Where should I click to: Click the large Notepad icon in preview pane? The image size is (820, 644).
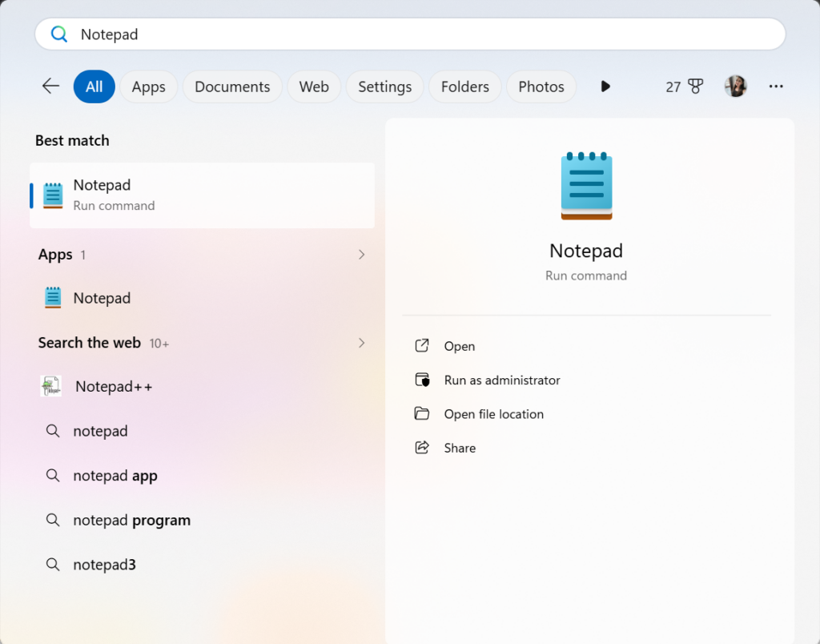(x=586, y=186)
